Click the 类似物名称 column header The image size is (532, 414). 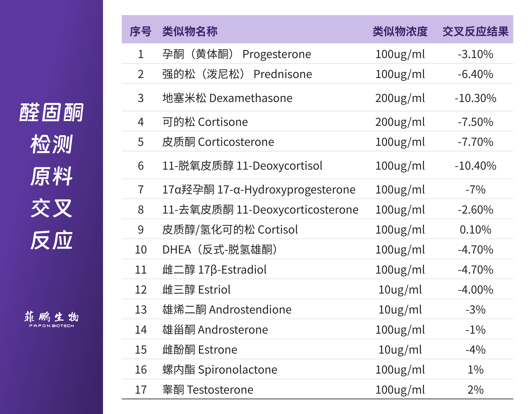click(x=190, y=31)
